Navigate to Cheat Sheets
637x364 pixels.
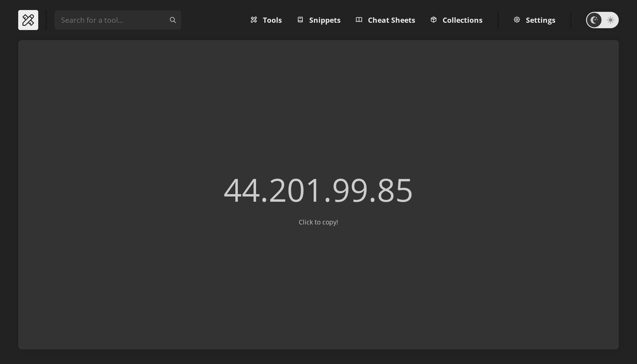(x=391, y=20)
